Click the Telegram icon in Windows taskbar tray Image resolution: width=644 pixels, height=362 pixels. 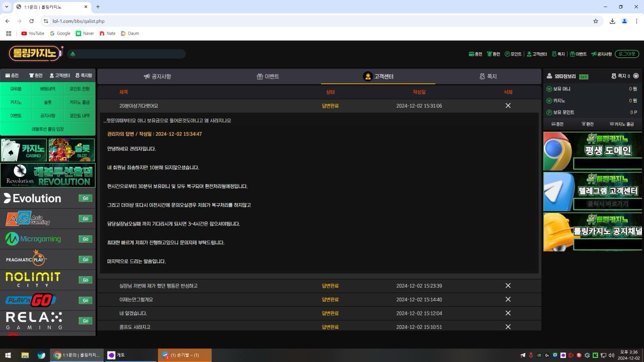[523, 355]
